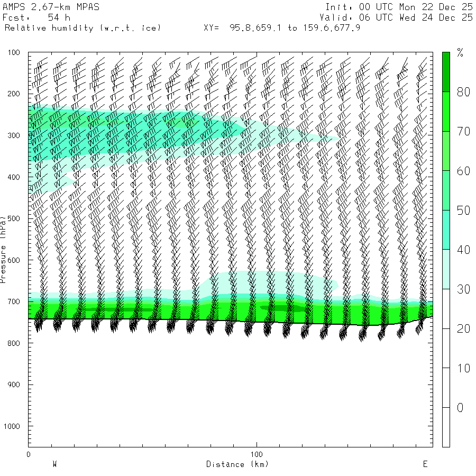
Task: Click the colorbar label '40'
Action: 463,250
